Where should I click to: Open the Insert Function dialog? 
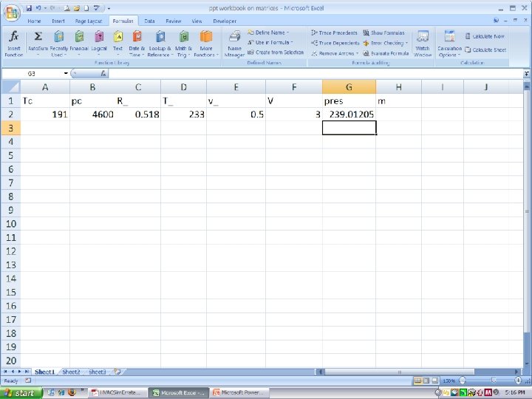coord(13,44)
